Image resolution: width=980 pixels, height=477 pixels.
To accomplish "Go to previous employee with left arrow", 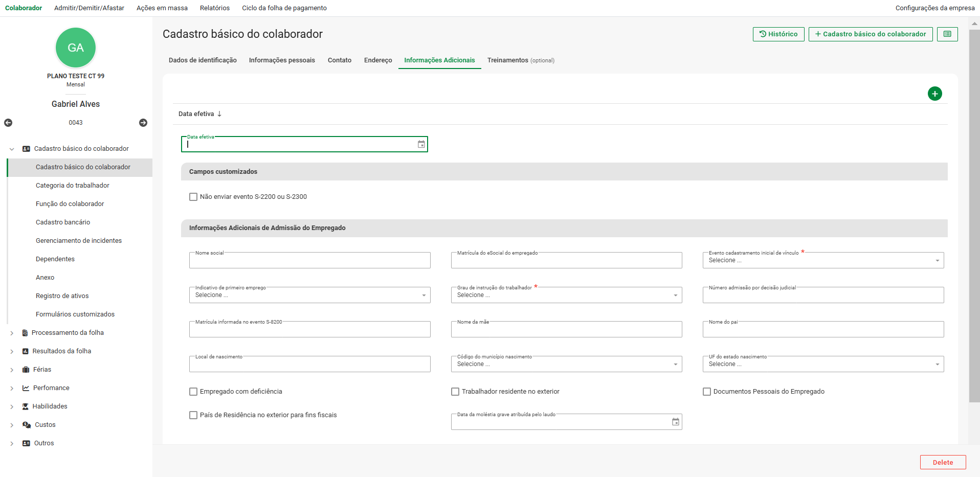I will (8, 123).
